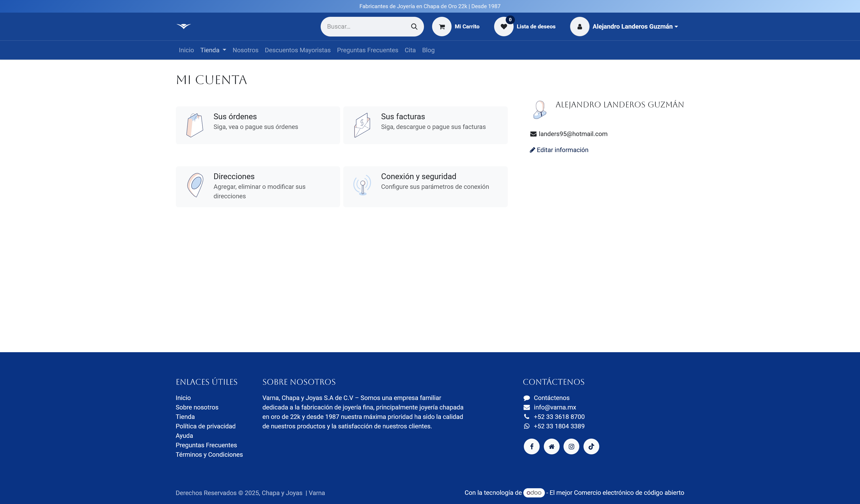Open Direcciones card
Image resolution: width=860 pixels, height=504 pixels.
pyautogui.click(x=258, y=186)
